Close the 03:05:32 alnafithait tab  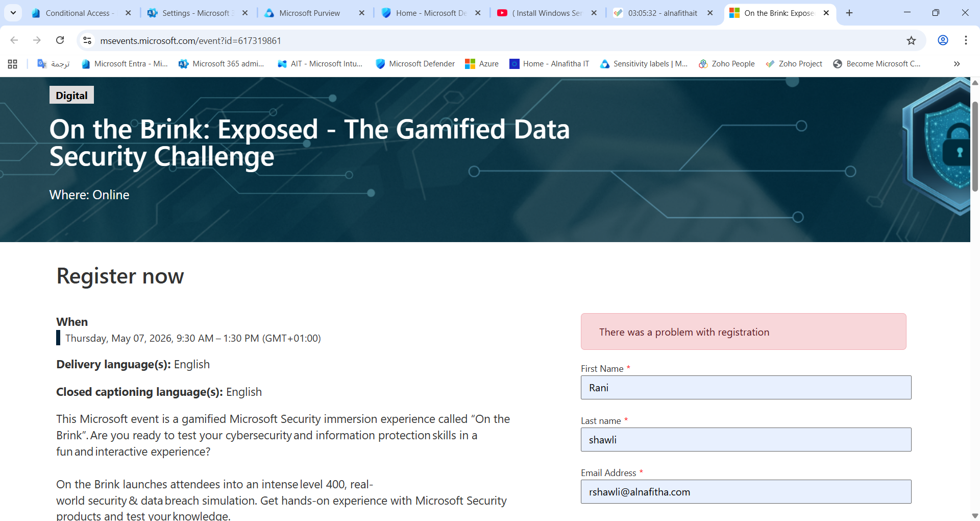pyautogui.click(x=710, y=13)
